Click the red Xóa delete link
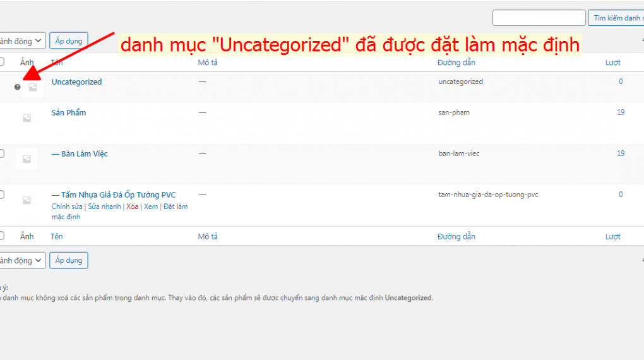The image size is (644, 360). (132, 207)
